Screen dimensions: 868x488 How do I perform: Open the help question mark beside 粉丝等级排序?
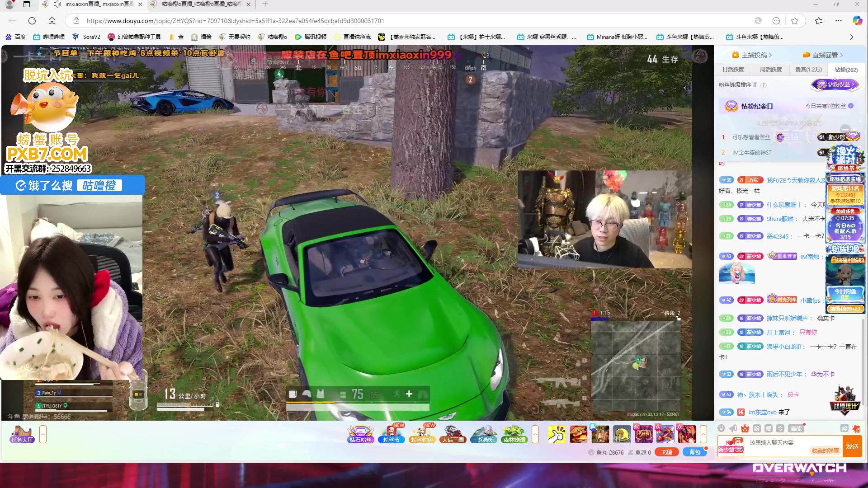coord(764,85)
